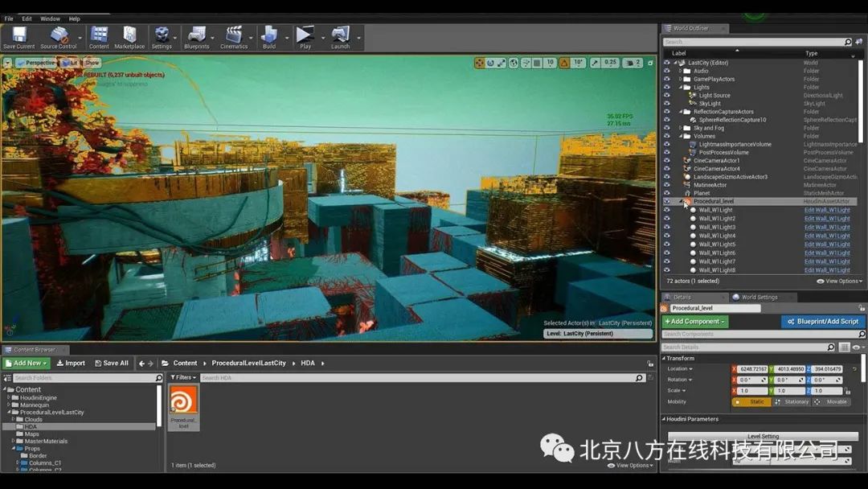The width and height of the screenshot is (868, 489).
Task: Toggle scale snapping icon in viewport
Action: (x=595, y=63)
